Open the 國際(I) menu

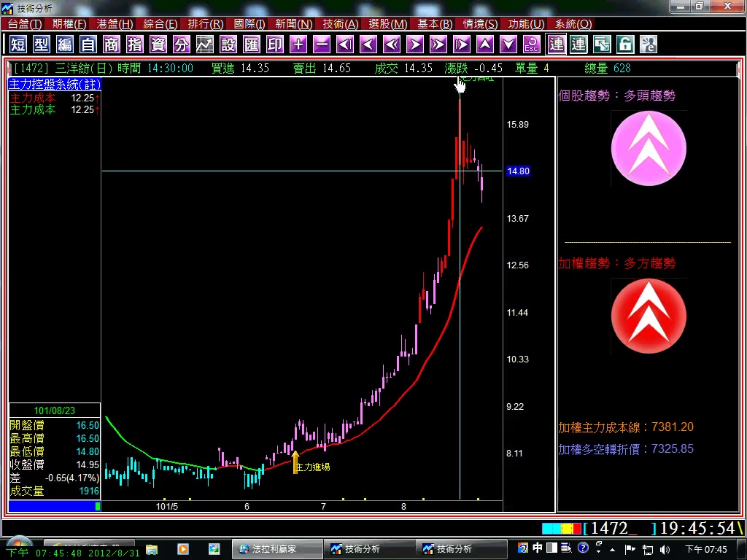coord(249,24)
